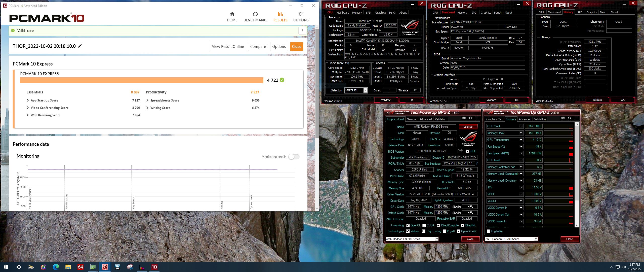Screen dimensions: 644x272
Task: Click GPU-Z Sensors scroll down arrow
Action: click(x=577, y=225)
